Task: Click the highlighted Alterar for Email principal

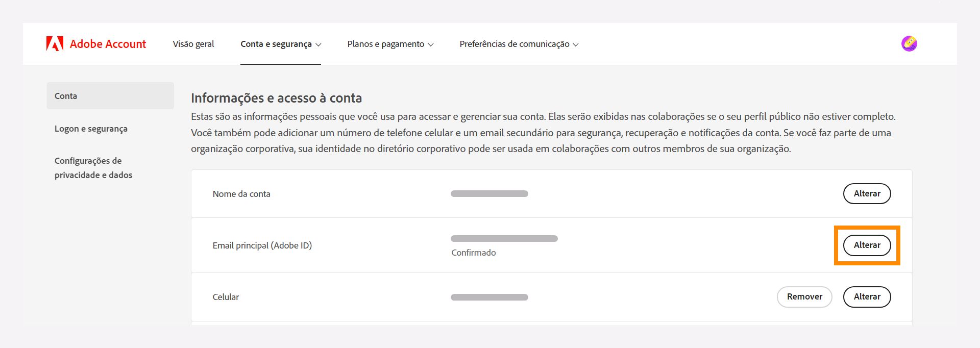Action: (x=867, y=245)
